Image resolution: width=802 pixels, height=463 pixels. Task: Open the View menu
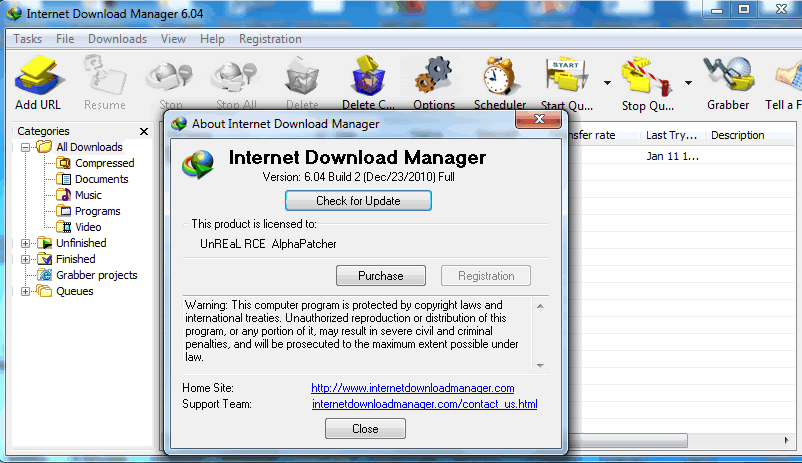173,39
